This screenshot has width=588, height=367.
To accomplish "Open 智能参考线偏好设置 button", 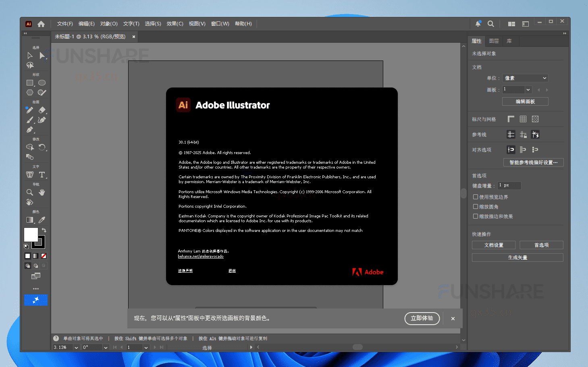I will [534, 163].
